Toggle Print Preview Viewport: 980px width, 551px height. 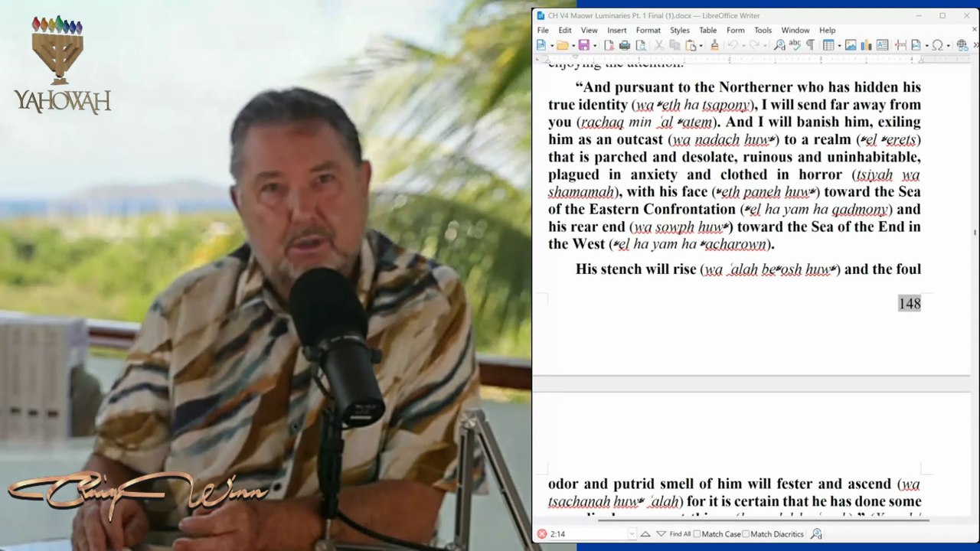pos(641,45)
